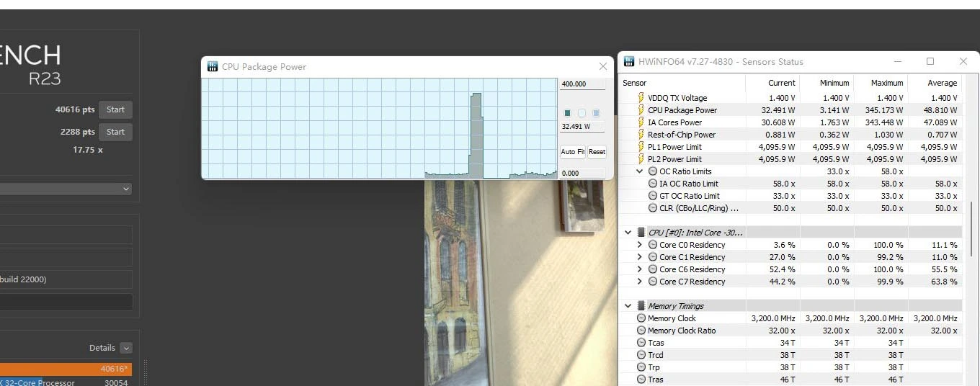
Task: Click the orange 40616* ranking bar in Cinebench
Action: click(x=66, y=369)
